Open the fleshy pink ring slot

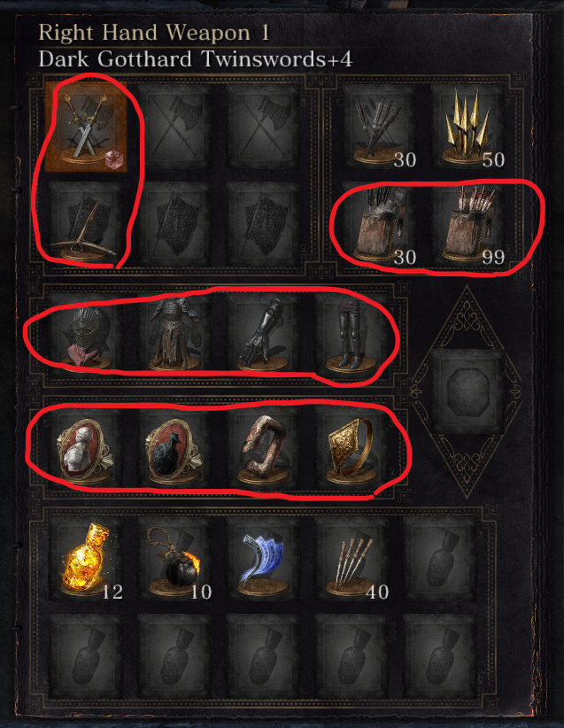(x=263, y=446)
